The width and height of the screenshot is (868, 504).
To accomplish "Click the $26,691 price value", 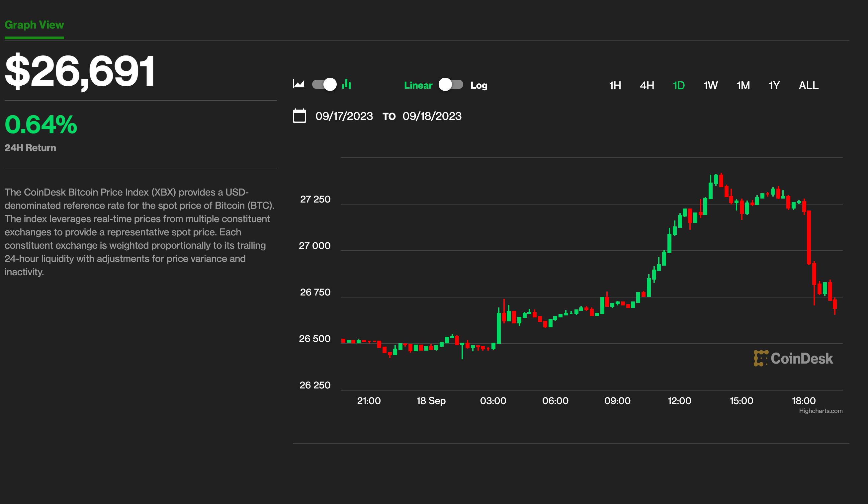I will point(80,71).
